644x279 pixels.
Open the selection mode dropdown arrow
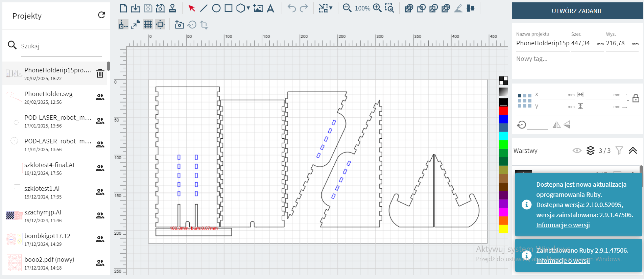tap(331, 8)
